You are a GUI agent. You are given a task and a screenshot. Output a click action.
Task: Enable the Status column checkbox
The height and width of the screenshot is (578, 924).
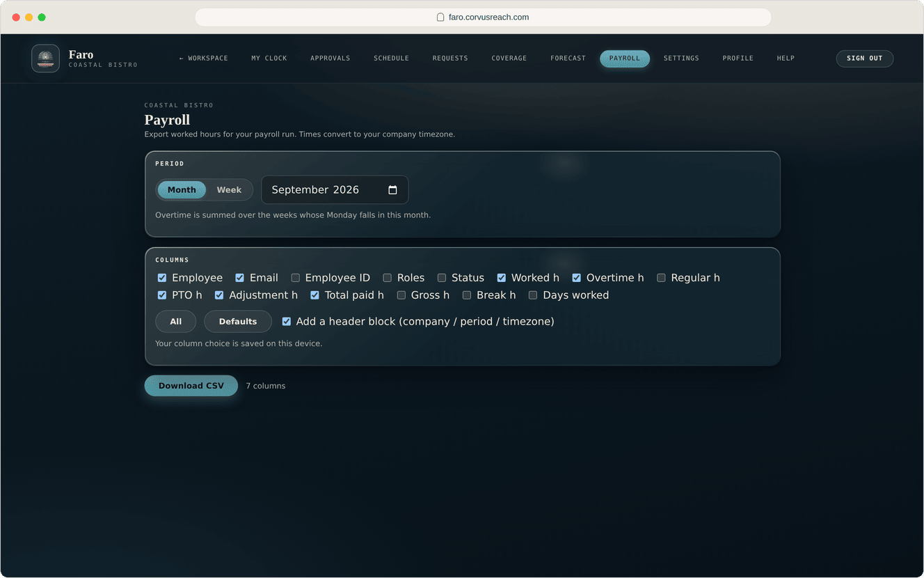tap(441, 278)
